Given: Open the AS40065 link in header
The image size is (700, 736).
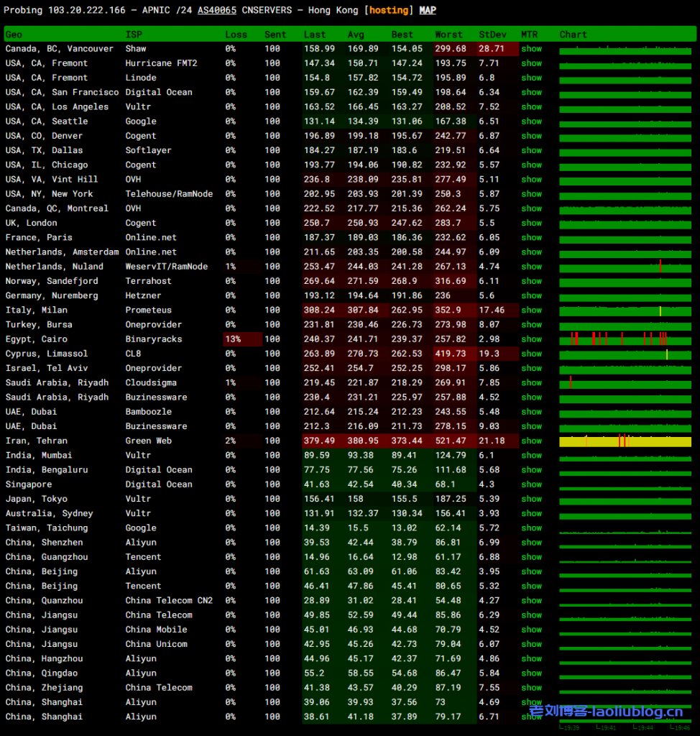Looking at the screenshot, I should coord(216,10).
